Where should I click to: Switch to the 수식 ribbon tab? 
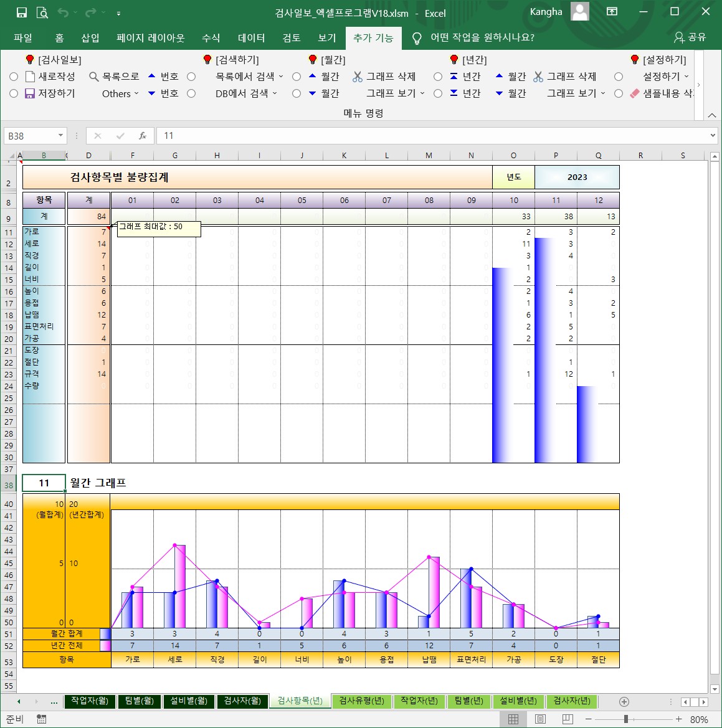pyautogui.click(x=211, y=37)
